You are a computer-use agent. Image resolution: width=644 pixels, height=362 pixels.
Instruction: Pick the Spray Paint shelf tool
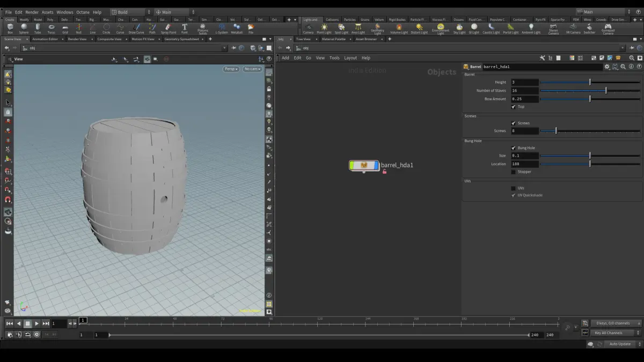click(169, 28)
